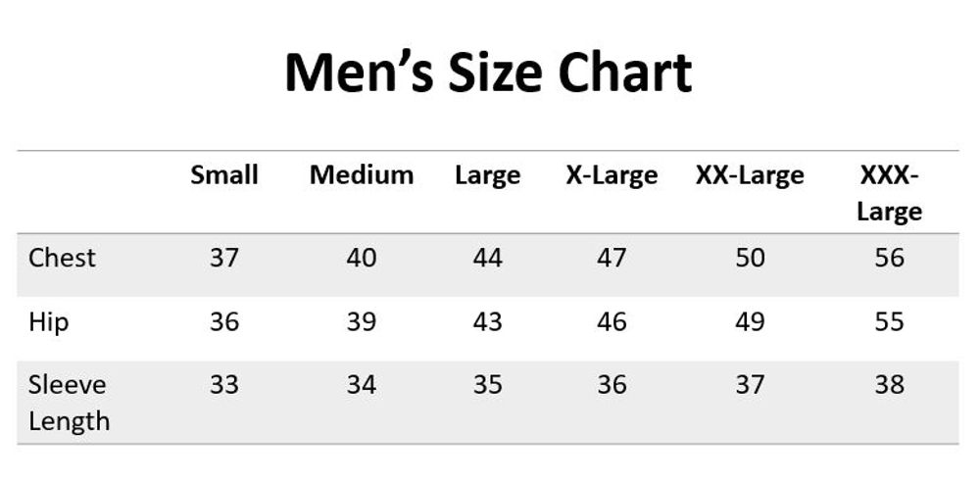Click the Men's Size Chart title
Image resolution: width=980 pixels, height=484 pixels.
(488, 72)
